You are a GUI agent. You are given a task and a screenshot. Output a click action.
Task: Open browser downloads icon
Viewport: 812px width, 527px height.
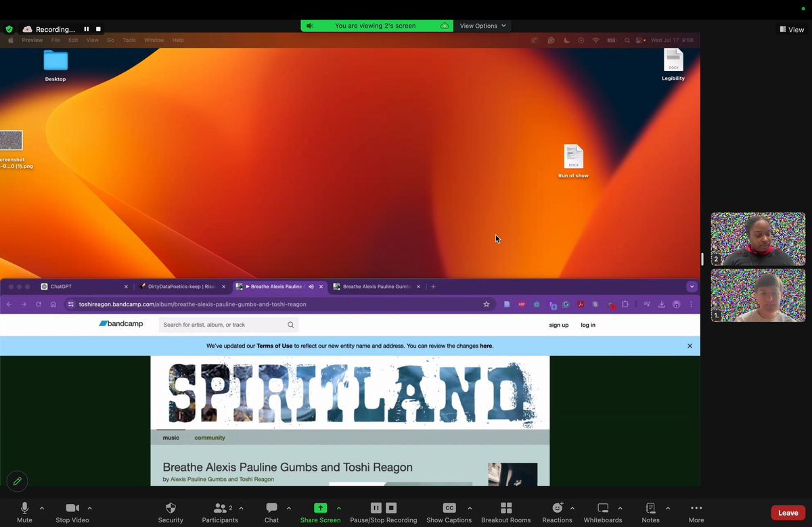coord(662,304)
